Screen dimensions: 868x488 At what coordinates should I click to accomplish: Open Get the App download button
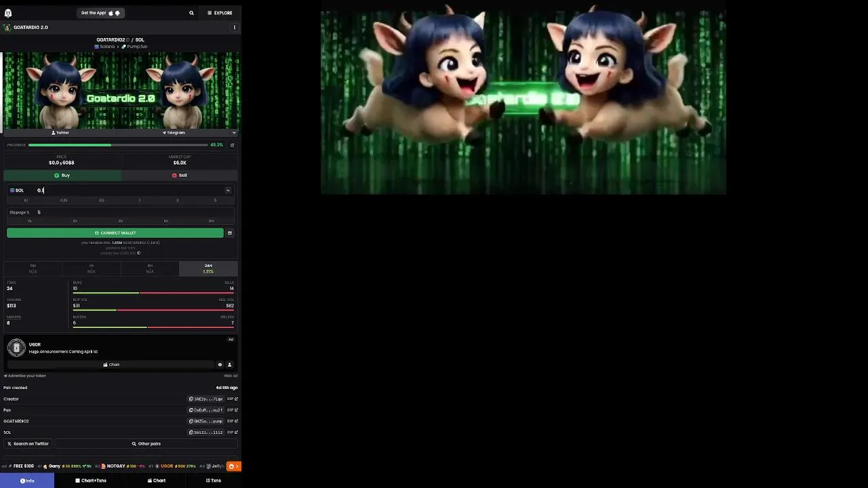coord(100,13)
